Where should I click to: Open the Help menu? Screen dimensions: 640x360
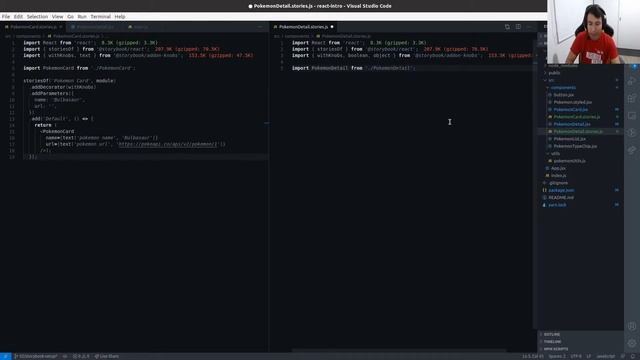(120, 17)
